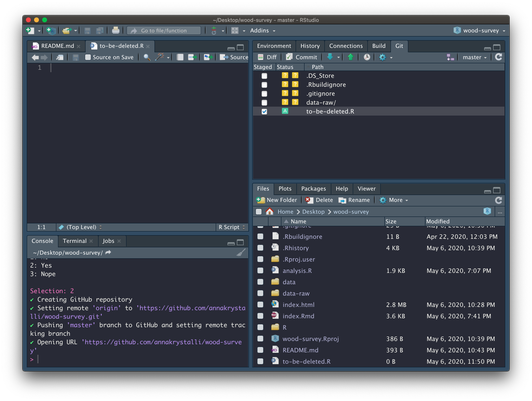Clear console with the broom icon
The width and height of the screenshot is (532, 401).
pyautogui.click(x=241, y=252)
